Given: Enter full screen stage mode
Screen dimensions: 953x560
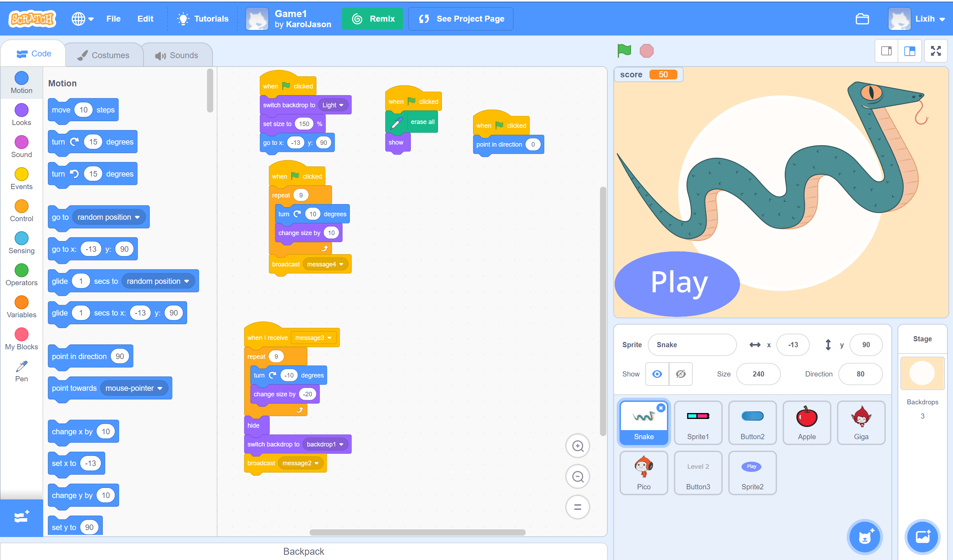Looking at the screenshot, I should pos(935,51).
